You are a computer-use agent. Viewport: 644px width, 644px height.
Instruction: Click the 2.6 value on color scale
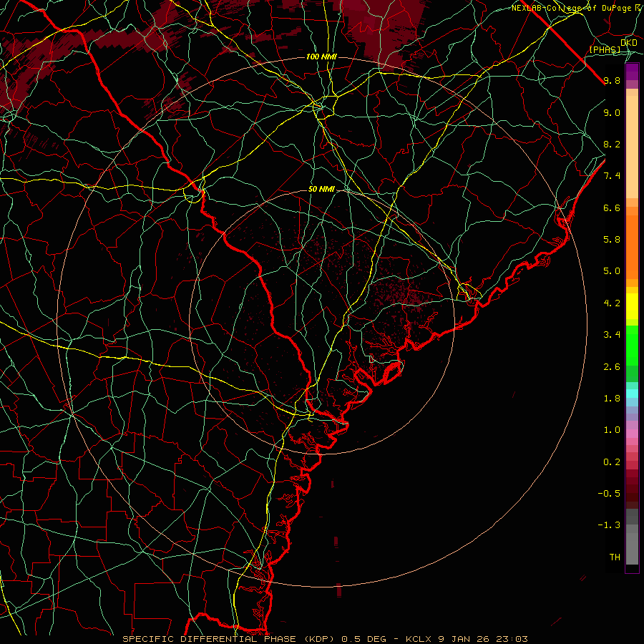612,367
